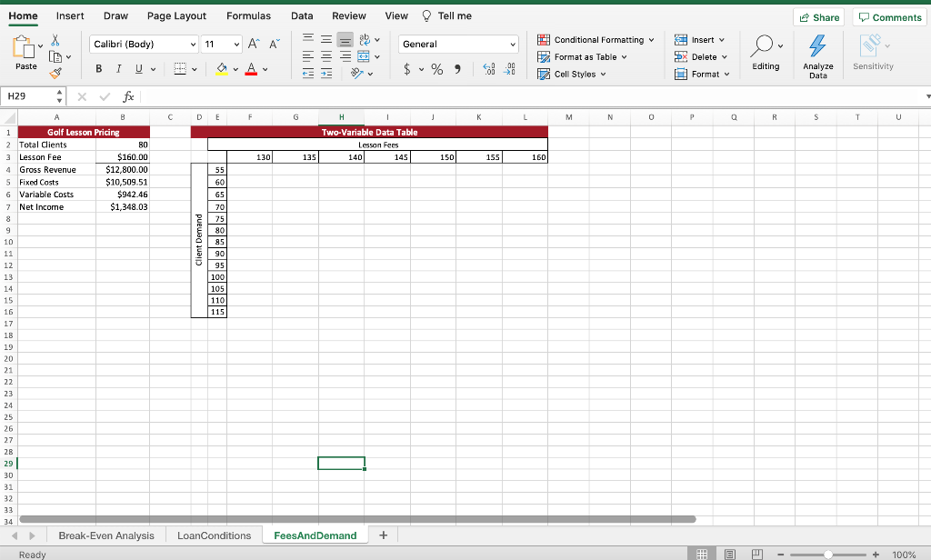This screenshot has width=931, height=560.
Task: Click the Merge and Center icon
Action: 364,56
